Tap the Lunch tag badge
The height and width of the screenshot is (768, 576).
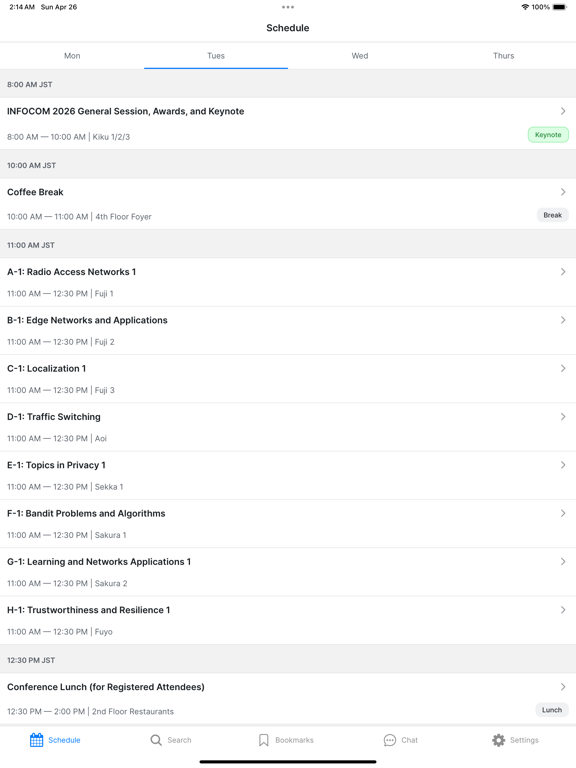click(x=552, y=710)
